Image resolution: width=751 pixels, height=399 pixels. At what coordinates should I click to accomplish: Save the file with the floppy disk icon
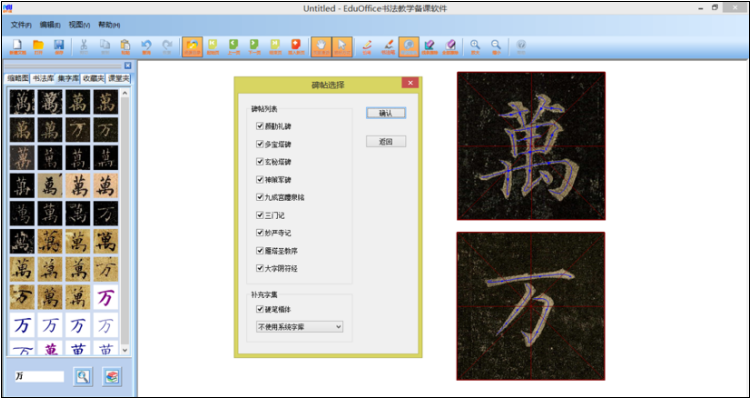[59, 47]
